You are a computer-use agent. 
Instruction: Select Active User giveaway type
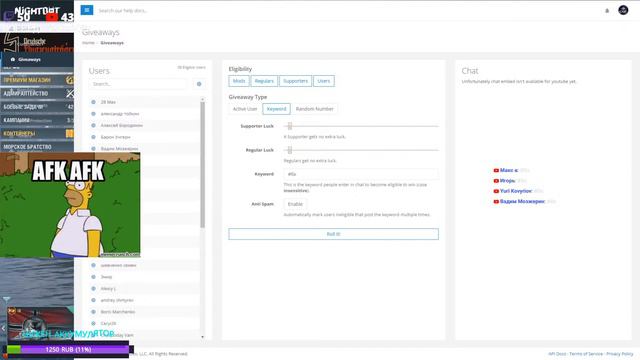coord(245,109)
